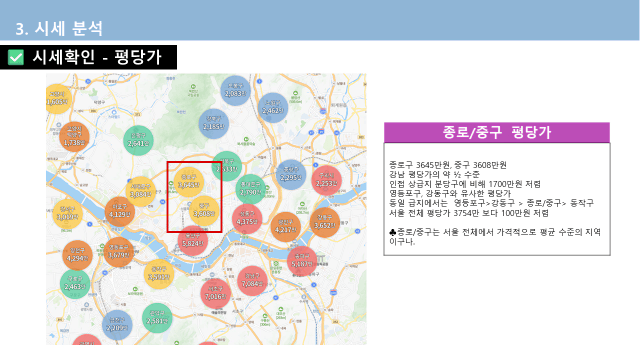This screenshot has height=360, width=640.
Task: Click the 시세확인 - 평당가 black label
Action: pos(89,57)
